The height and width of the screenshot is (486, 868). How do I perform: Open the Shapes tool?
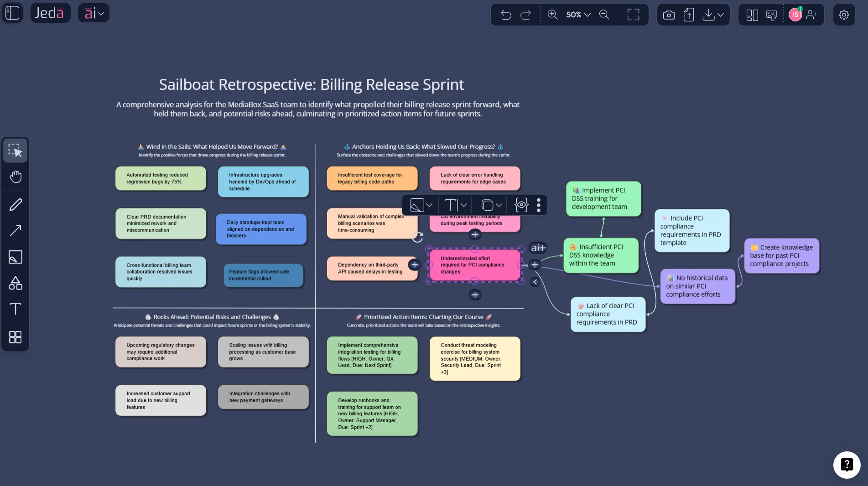click(15, 283)
